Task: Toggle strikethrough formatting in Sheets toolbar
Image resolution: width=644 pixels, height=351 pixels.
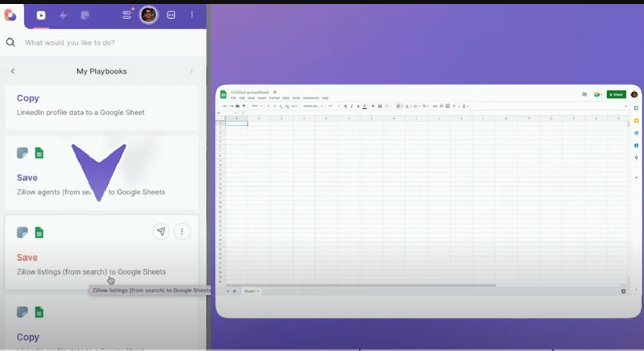Action: point(358,106)
